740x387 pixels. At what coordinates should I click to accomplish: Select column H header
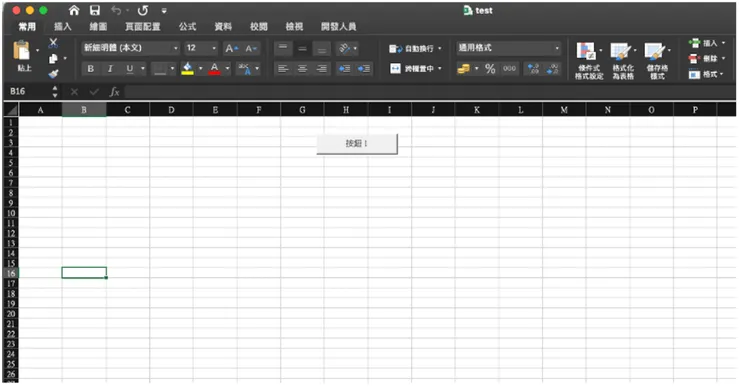tap(346, 110)
